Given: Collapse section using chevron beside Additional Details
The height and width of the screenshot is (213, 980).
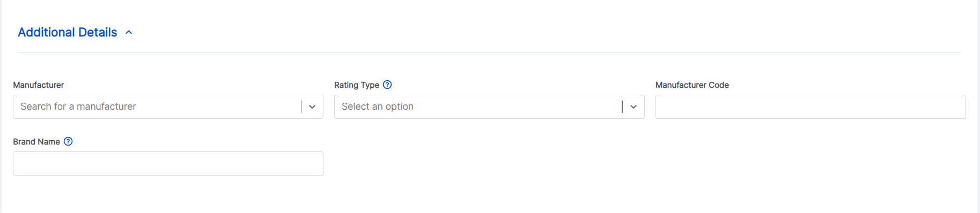Looking at the screenshot, I should point(129,32).
